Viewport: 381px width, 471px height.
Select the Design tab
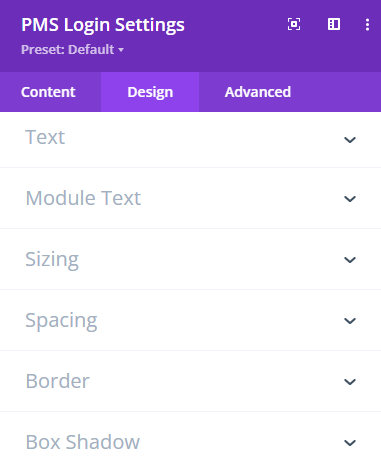coord(150,92)
